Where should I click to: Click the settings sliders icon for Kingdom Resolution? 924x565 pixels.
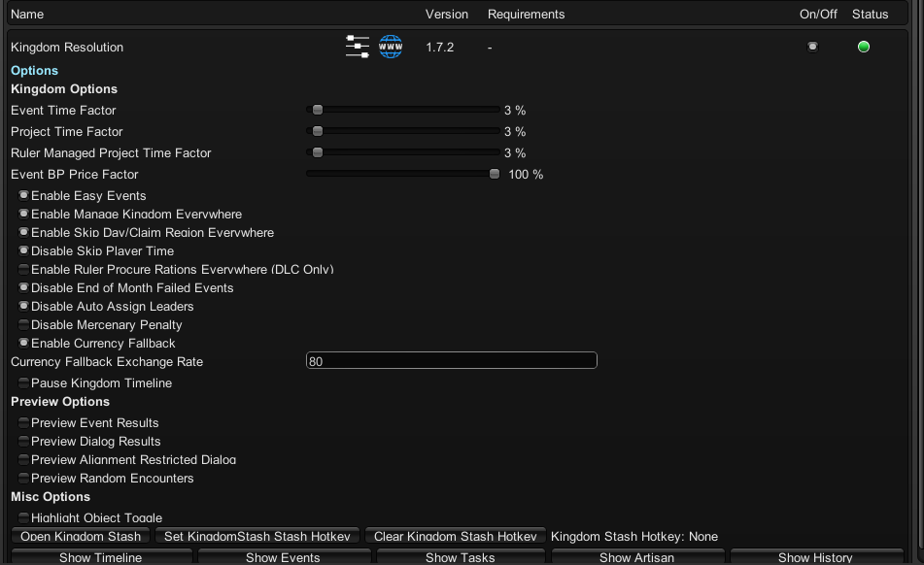point(357,47)
